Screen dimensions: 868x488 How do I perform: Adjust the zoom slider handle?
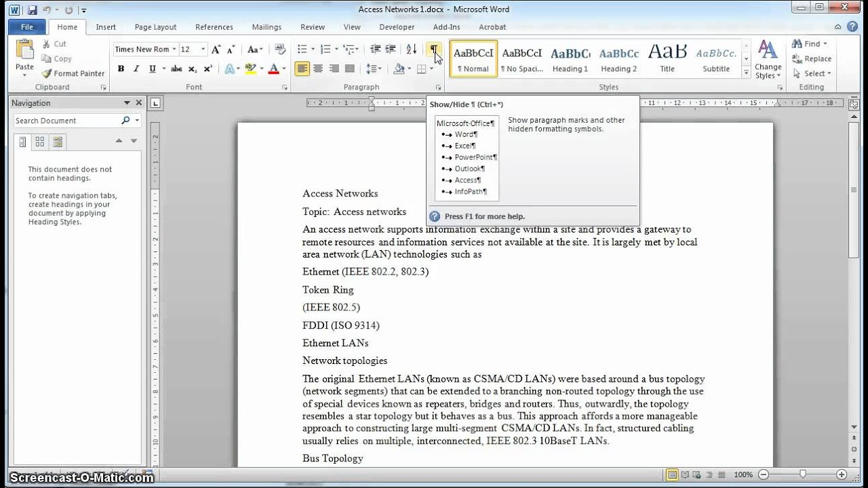[x=803, y=474]
